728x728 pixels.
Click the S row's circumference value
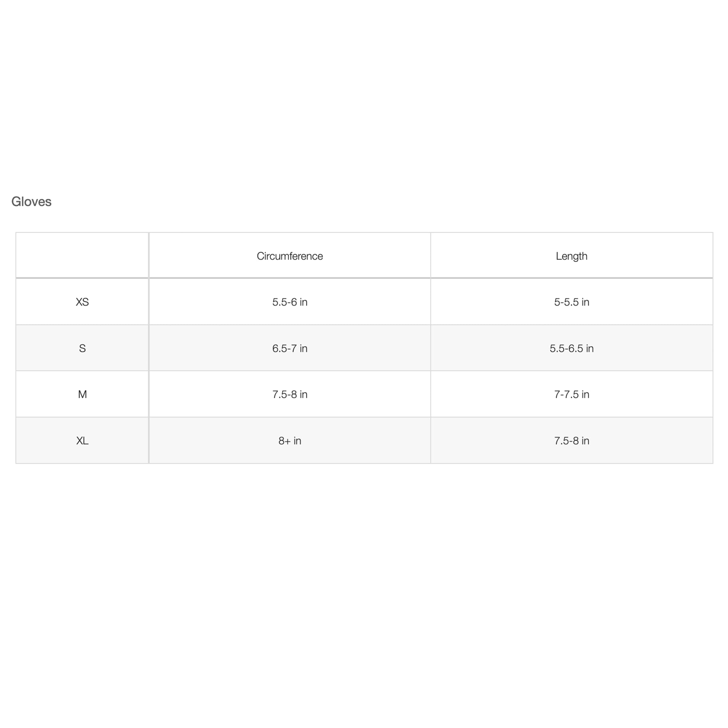tap(289, 348)
